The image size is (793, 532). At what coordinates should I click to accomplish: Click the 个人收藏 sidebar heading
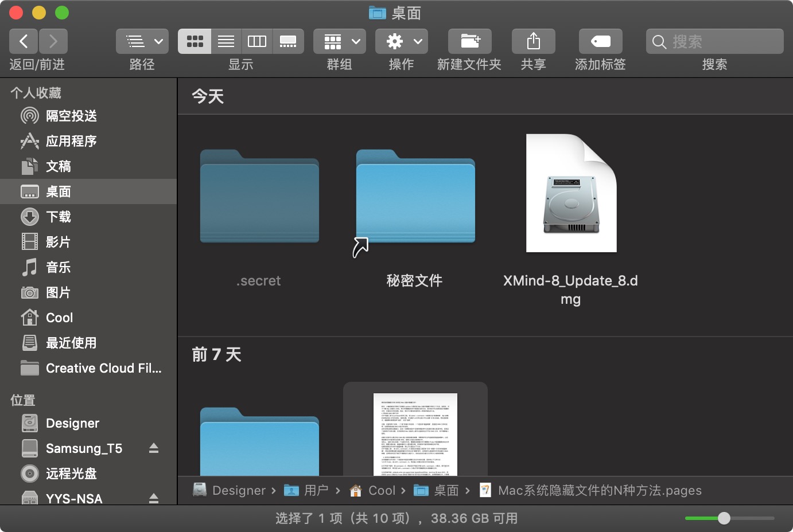pyautogui.click(x=36, y=93)
